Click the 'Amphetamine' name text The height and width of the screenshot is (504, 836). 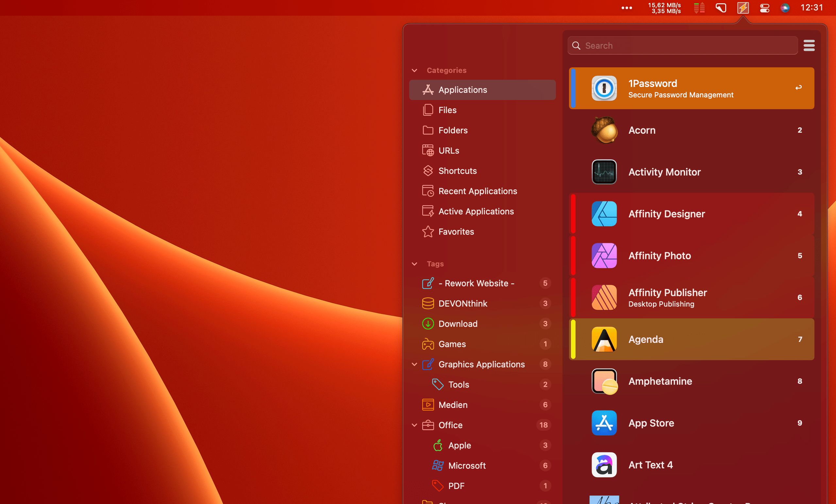tap(660, 381)
